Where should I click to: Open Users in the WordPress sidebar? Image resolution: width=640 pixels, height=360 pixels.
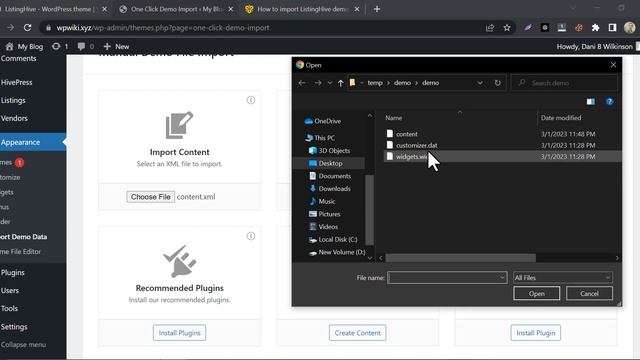click(x=10, y=290)
